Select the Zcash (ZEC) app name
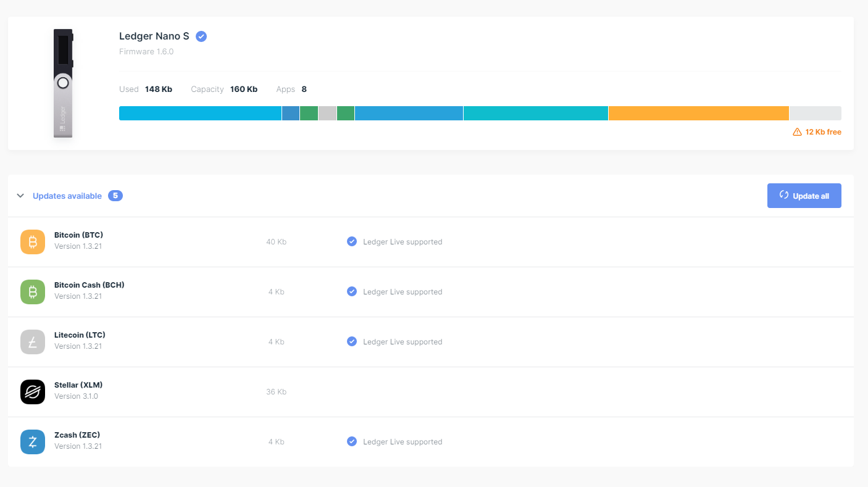The height and width of the screenshot is (487, 868). 77,435
